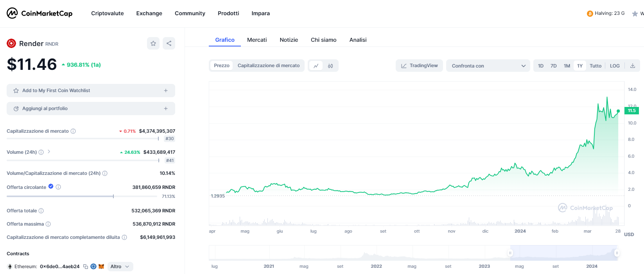Image resolution: width=644 pixels, height=274 pixels.
Task: Expand the Altro contracts dropdown
Action: 120,267
